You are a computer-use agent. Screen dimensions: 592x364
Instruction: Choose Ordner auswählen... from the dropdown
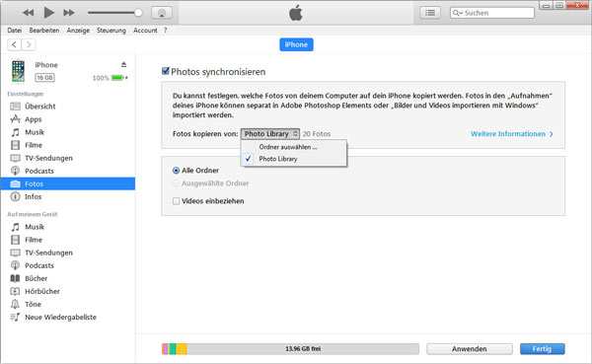pos(293,147)
